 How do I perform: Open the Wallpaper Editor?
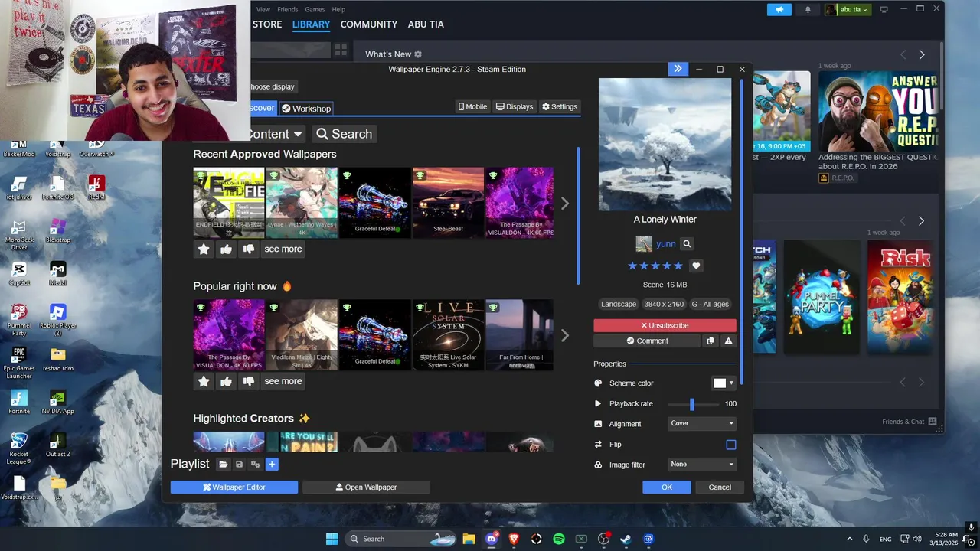[x=234, y=487]
